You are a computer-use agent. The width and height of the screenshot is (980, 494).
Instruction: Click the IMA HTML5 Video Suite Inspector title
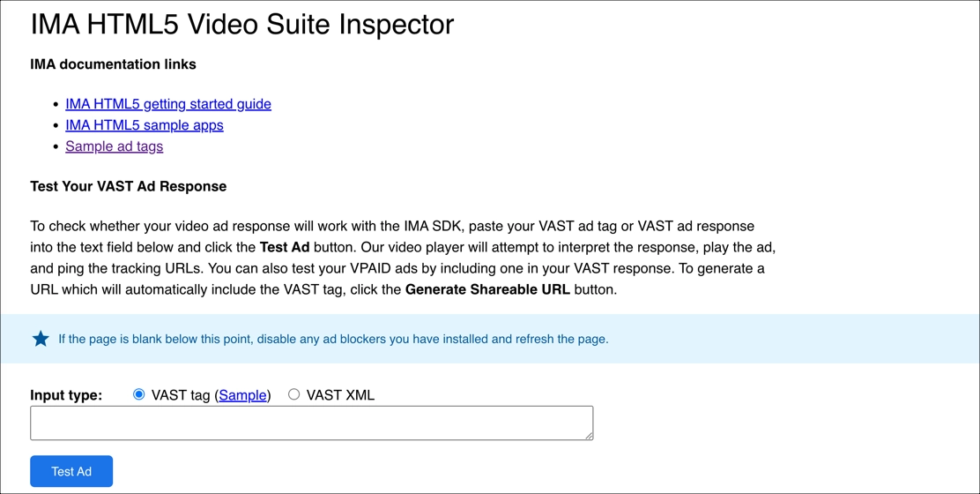pyautogui.click(x=242, y=25)
